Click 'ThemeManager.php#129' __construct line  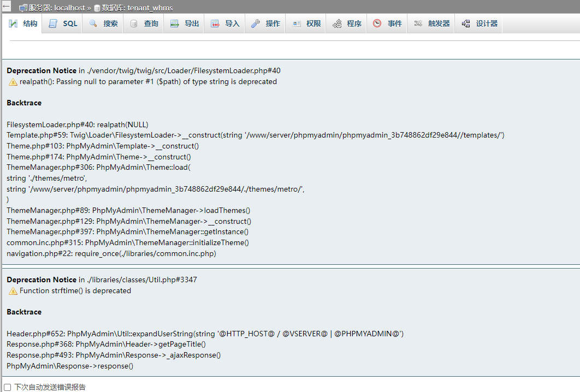coord(129,221)
